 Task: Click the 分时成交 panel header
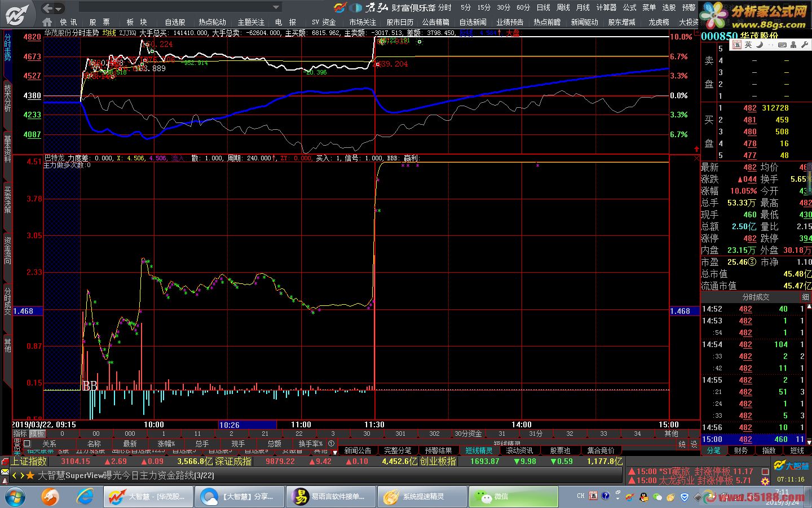click(756, 297)
